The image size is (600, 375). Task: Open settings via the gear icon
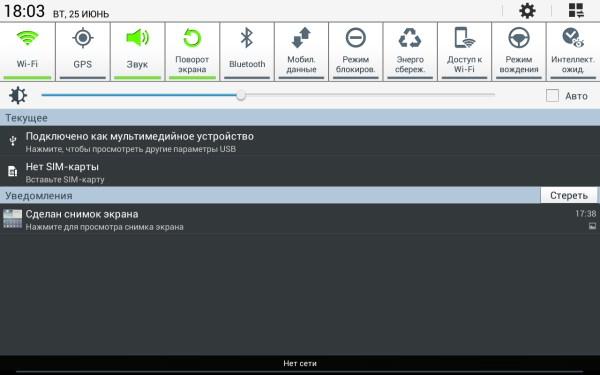click(527, 11)
